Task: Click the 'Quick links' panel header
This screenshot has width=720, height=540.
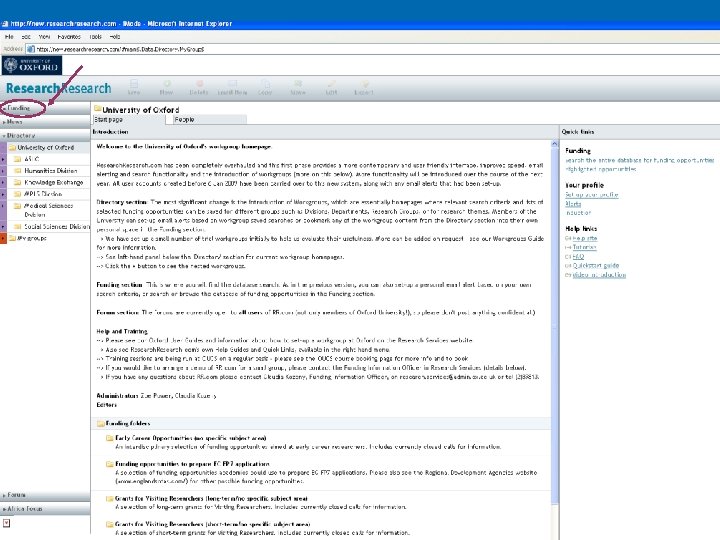Action: (x=639, y=132)
